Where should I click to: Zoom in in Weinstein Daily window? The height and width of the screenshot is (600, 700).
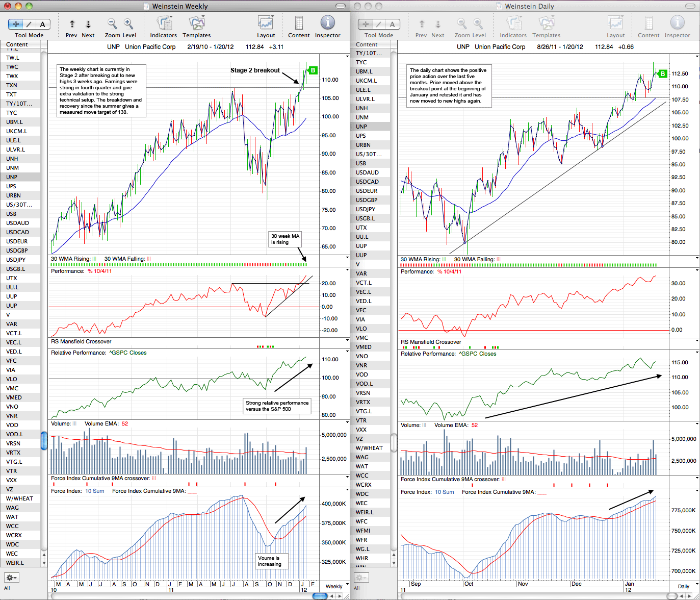click(x=478, y=24)
